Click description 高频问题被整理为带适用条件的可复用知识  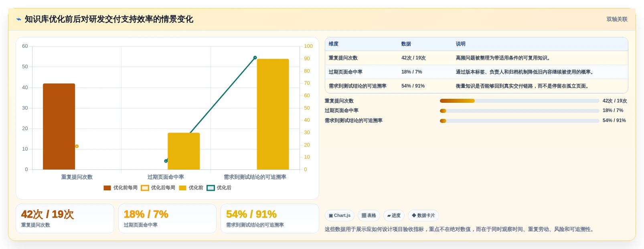click(504, 58)
